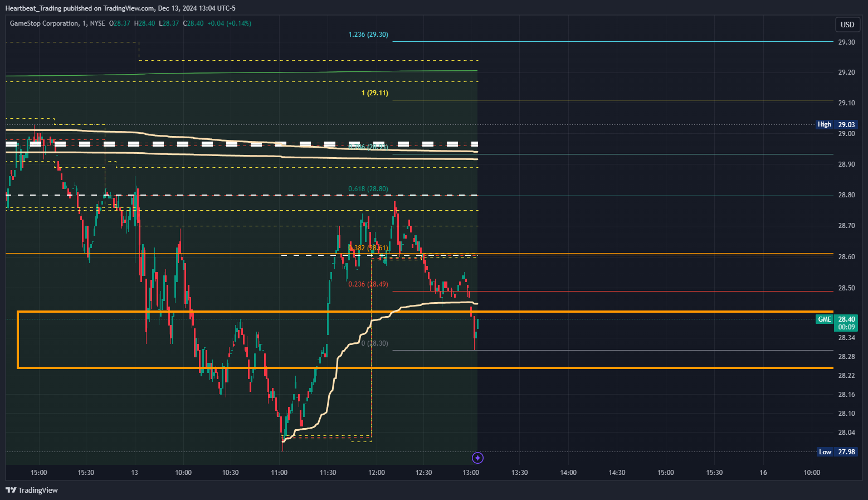
Task: Click the 28.90 price axis label
Action: click(846, 164)
